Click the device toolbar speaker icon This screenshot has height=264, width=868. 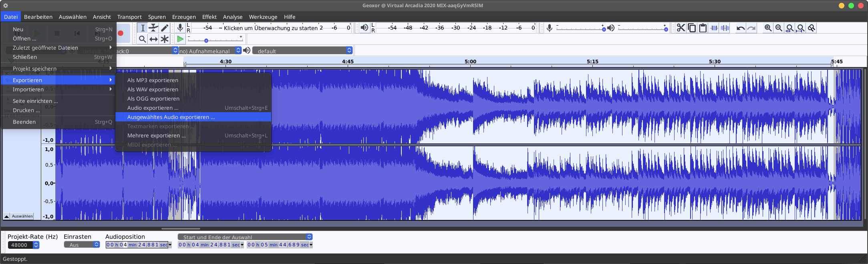click(247, 50)
